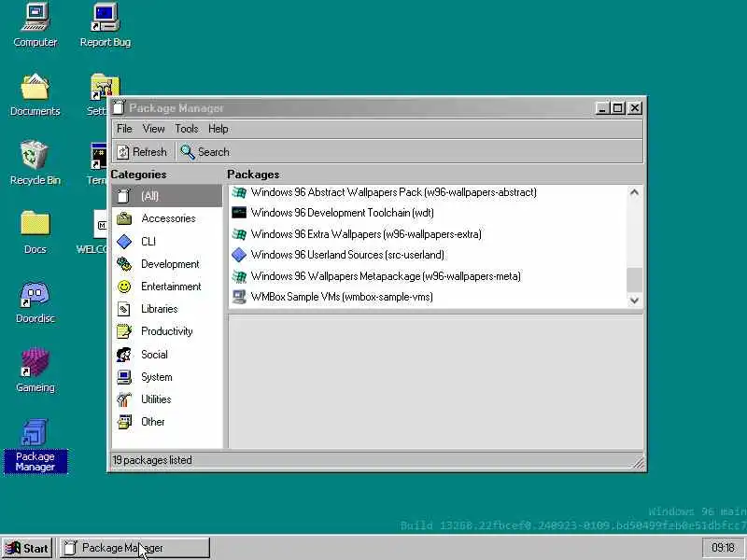Select the Development category icon
Screen dimensions: 747x560
pos(124,264)
